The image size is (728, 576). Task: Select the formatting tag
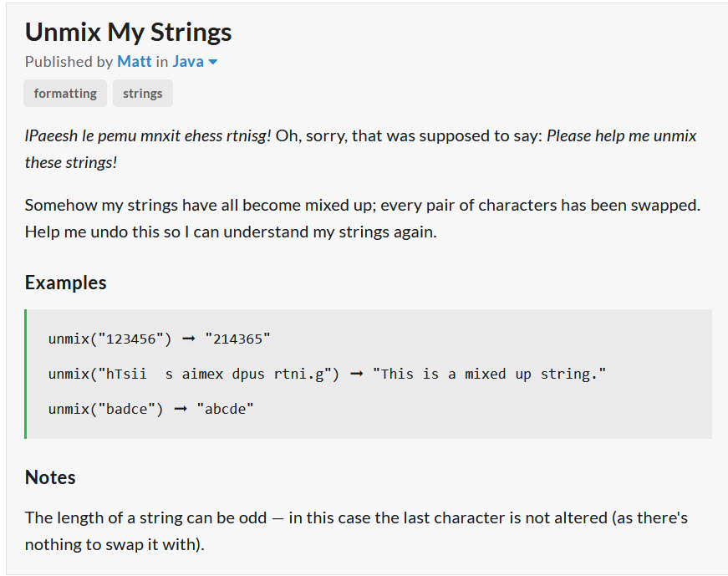click(65, 94)
